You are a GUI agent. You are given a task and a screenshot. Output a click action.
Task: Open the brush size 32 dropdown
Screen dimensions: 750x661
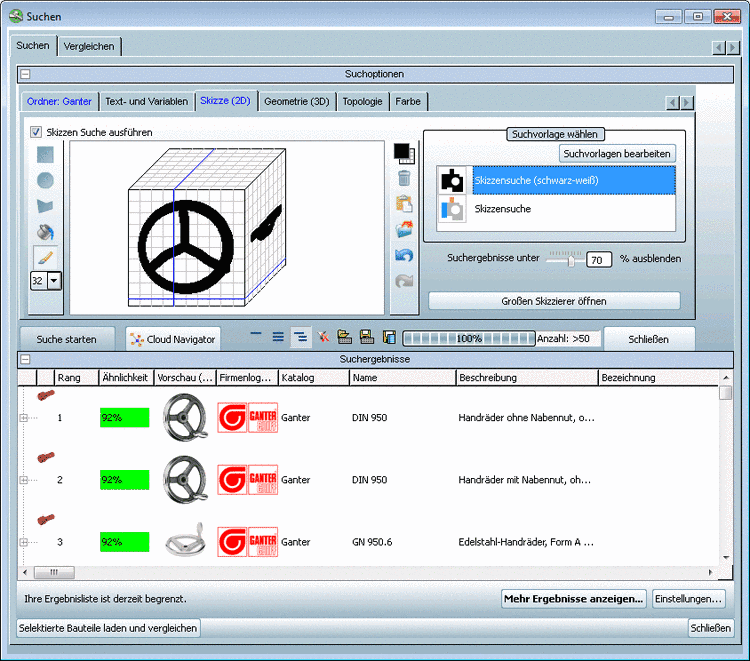pyautogui.click(x=54, y=281)
